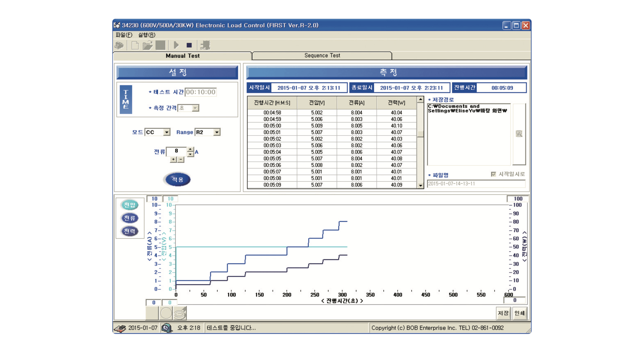Click the rightmost toolbar settings icon
Image resolution: width=644 pixels, height=362 pixels.
point(205,45)
